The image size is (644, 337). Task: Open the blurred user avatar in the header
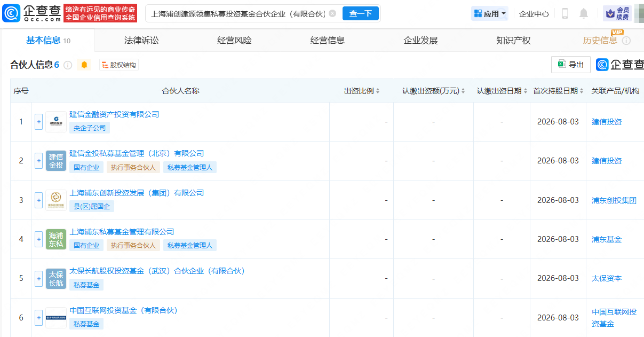click(639, 13)
